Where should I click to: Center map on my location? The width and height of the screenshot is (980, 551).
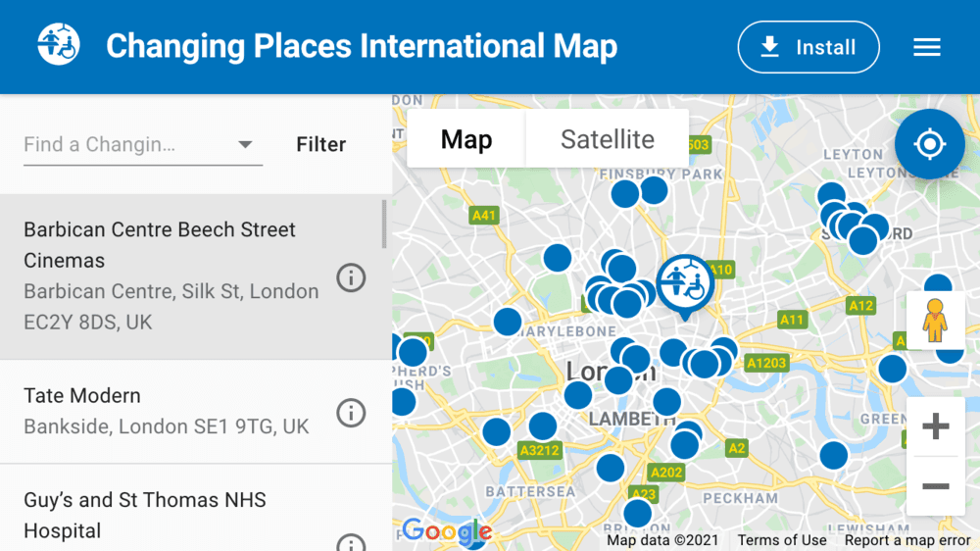pos(929,145)
